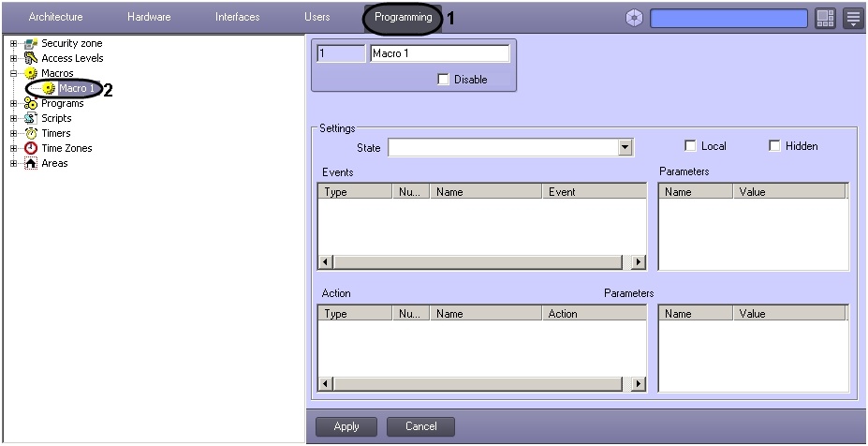Click the Macro 1 gear icon
This screenshot has height=446, width=868.
tap(49, 88)
